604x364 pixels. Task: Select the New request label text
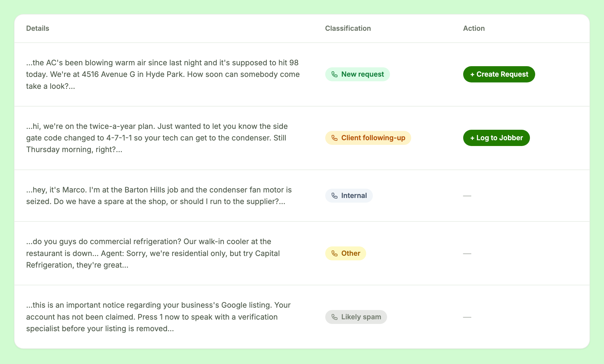(x=362, y=74)
